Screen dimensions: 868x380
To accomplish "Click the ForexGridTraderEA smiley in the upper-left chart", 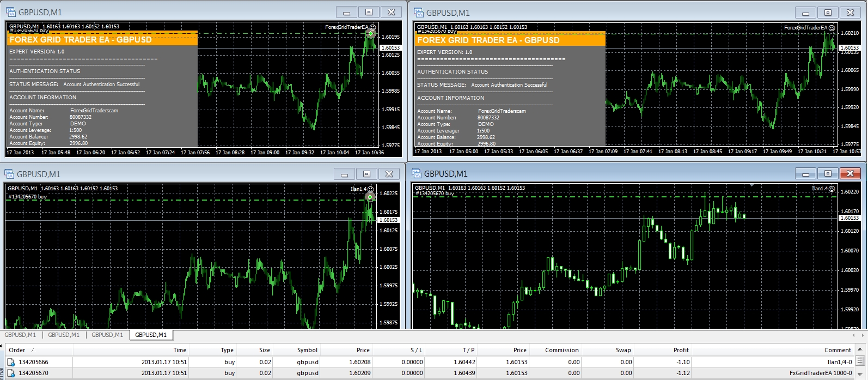I will [x=372, y=27].
